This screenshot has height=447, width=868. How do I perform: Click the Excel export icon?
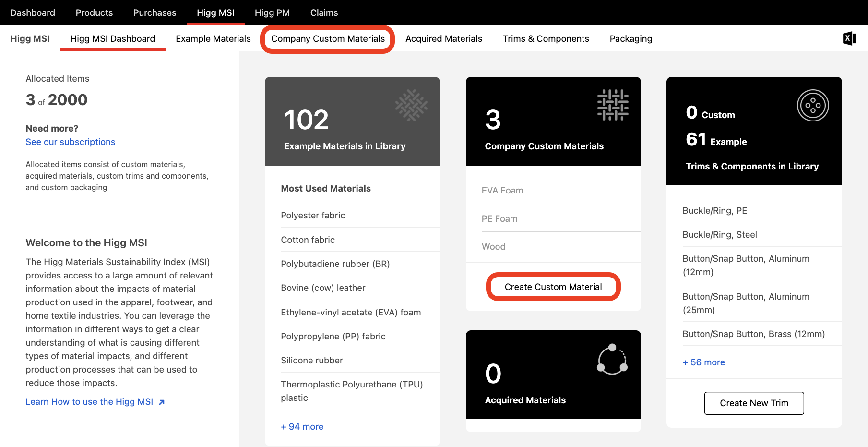849,38
